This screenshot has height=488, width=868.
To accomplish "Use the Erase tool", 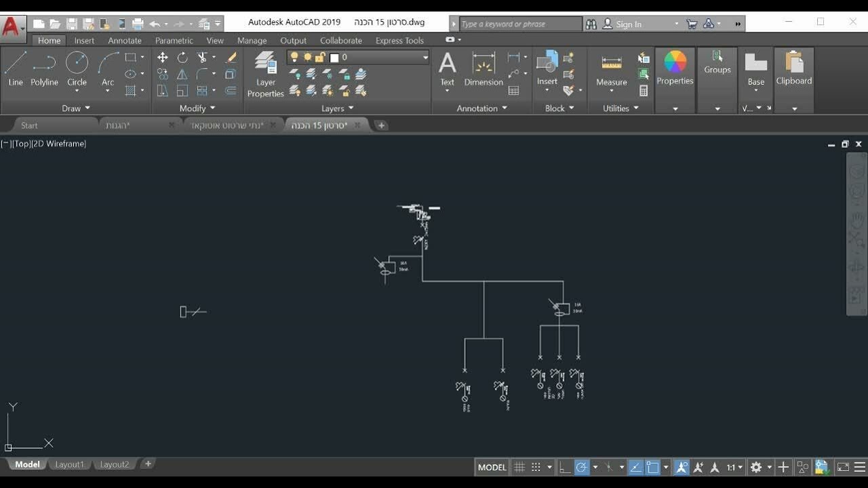I will pos(231,58).
